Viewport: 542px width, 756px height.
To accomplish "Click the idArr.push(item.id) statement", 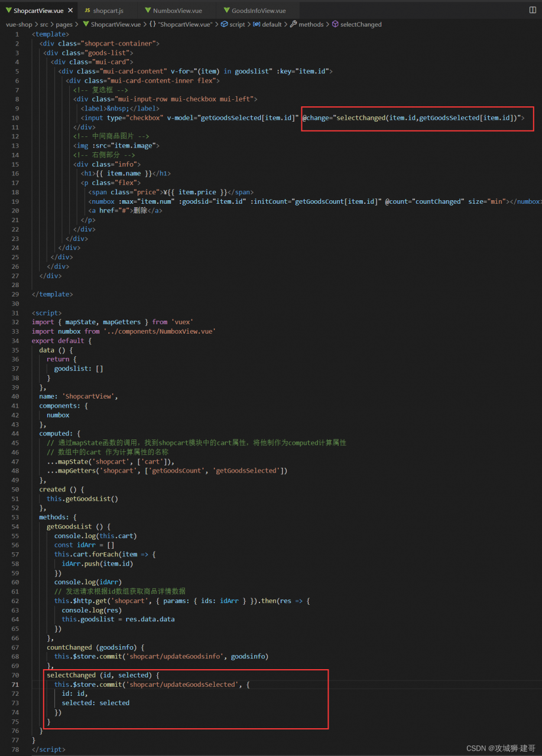I will (98, 563).
